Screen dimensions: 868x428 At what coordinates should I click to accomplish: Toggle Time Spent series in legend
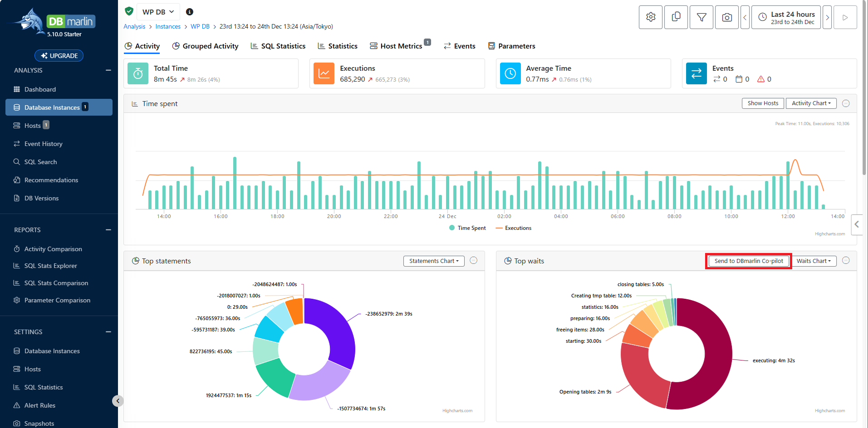[x=467, y=228]
